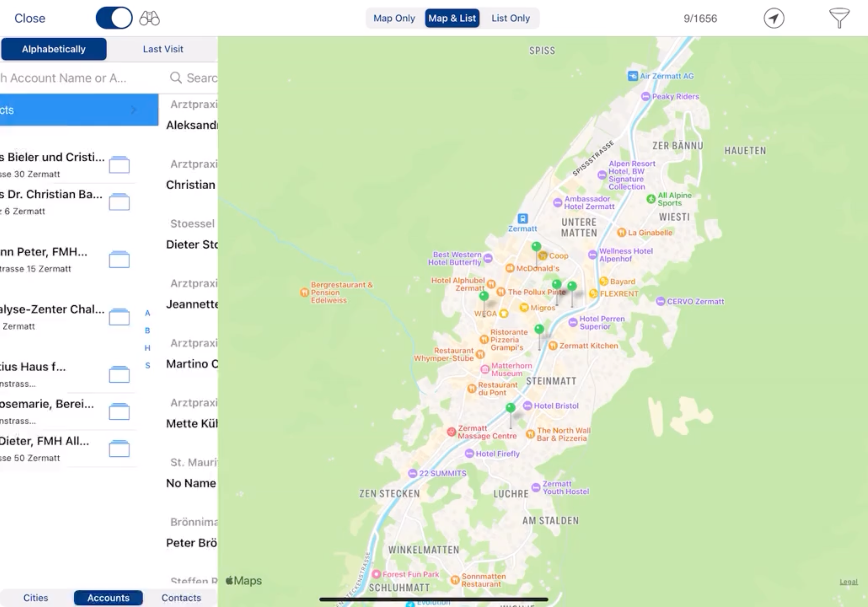The height and width of the screenshot is (607, 868).
Task: Click the Air Zermatt AG map marker
Action: [632, 76]
